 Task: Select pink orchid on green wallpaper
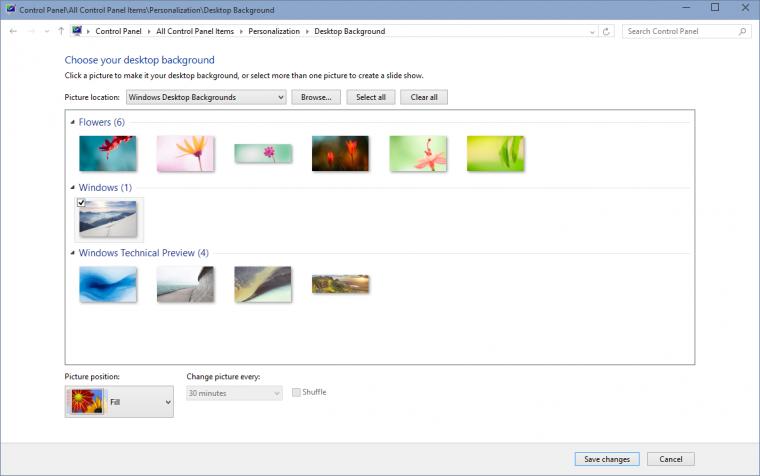pos(418,154)
